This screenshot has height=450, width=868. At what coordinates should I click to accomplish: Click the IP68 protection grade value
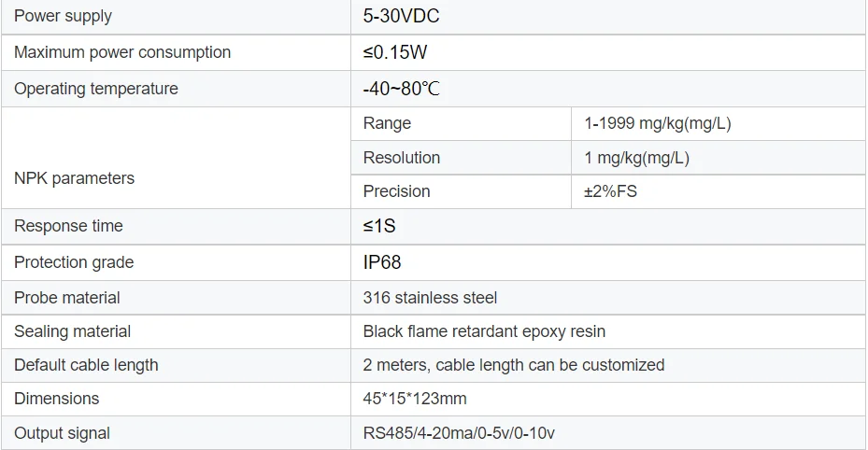(x=382, y=262)
